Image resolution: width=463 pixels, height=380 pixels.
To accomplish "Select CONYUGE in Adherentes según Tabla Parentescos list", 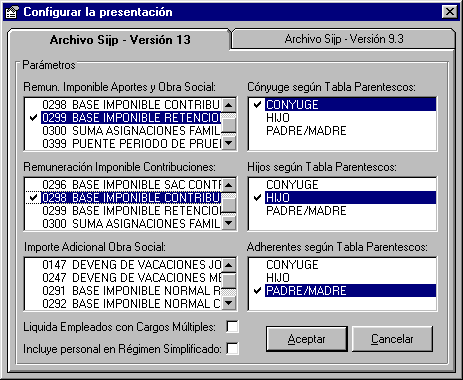I will click(x=343, y=265).
